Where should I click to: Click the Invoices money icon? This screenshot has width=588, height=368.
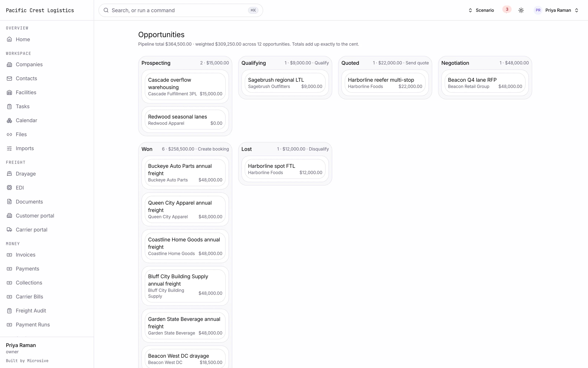(9, 255)
